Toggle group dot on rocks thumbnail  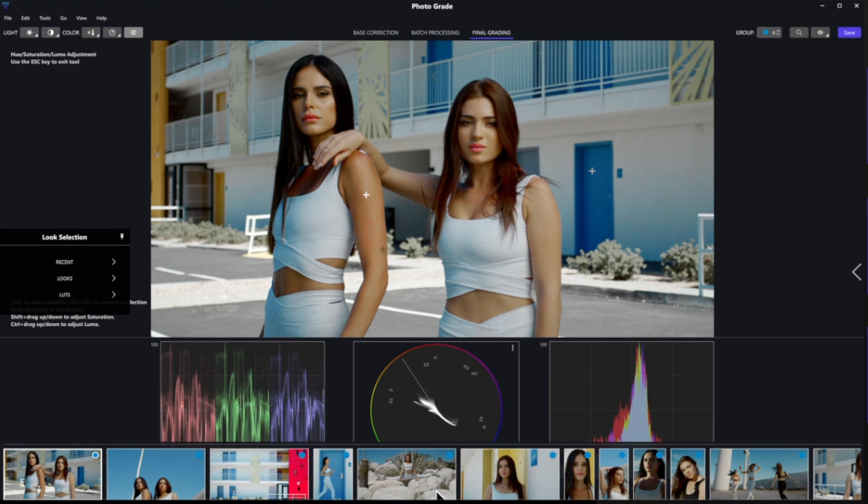pos(449,455)
